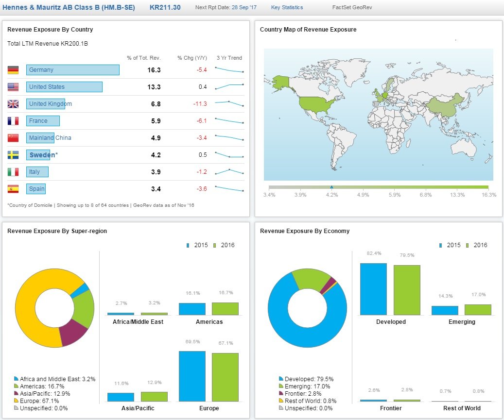Click China on the world map

(x=444, y=106)
